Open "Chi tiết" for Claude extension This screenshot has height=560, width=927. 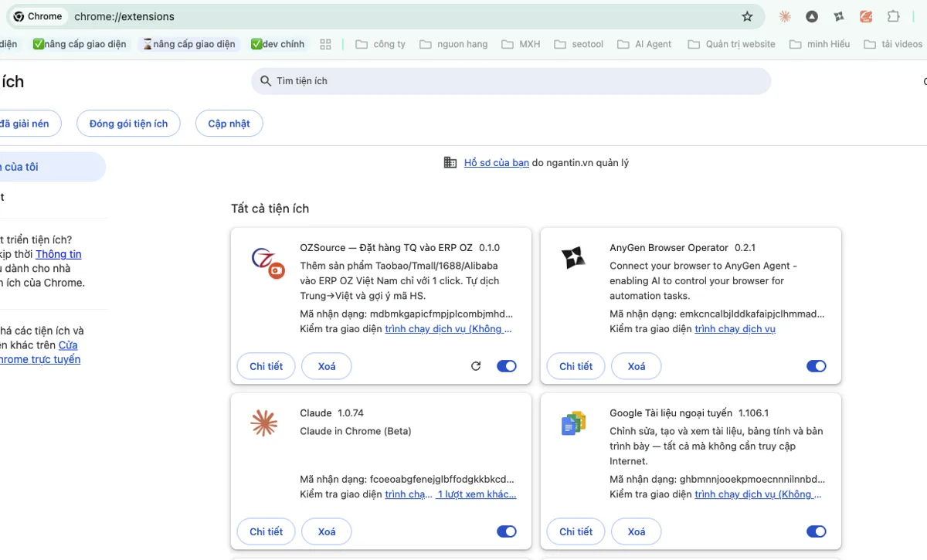tap(267, 531)
